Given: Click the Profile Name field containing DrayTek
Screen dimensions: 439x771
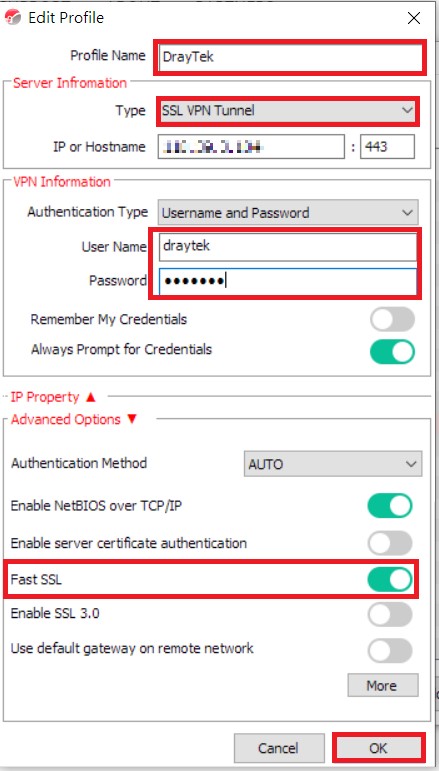Looking at the screenshot, I should click(290, 58).
